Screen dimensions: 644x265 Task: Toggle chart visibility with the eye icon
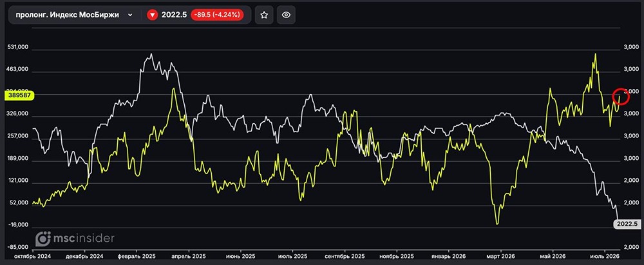pyautogui.click(x=287, y=15)
